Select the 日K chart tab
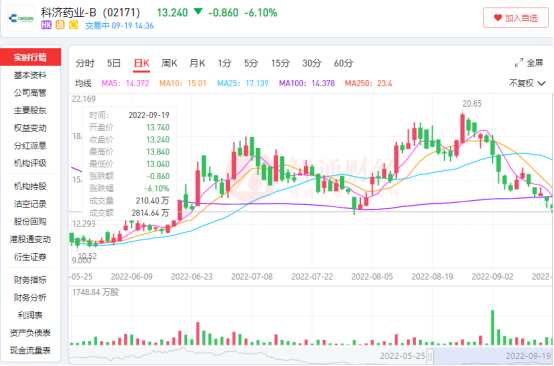 point(141,64)
